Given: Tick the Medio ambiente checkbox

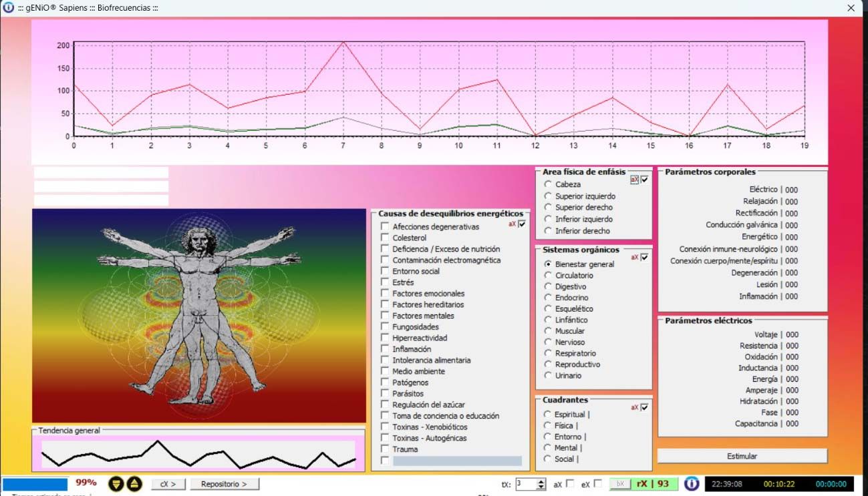Looking at the screenshot, I should point(386,371).
